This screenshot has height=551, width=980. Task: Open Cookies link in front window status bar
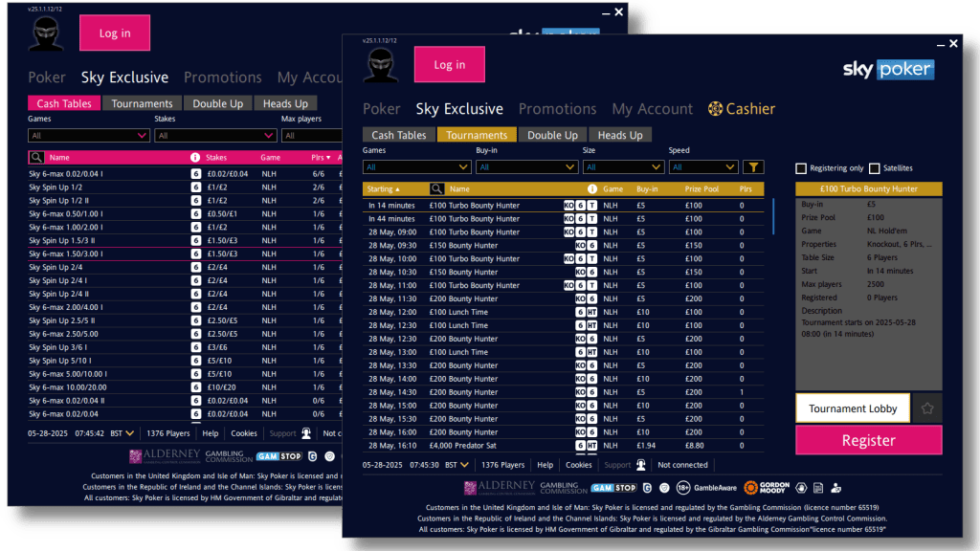point(579,465)
